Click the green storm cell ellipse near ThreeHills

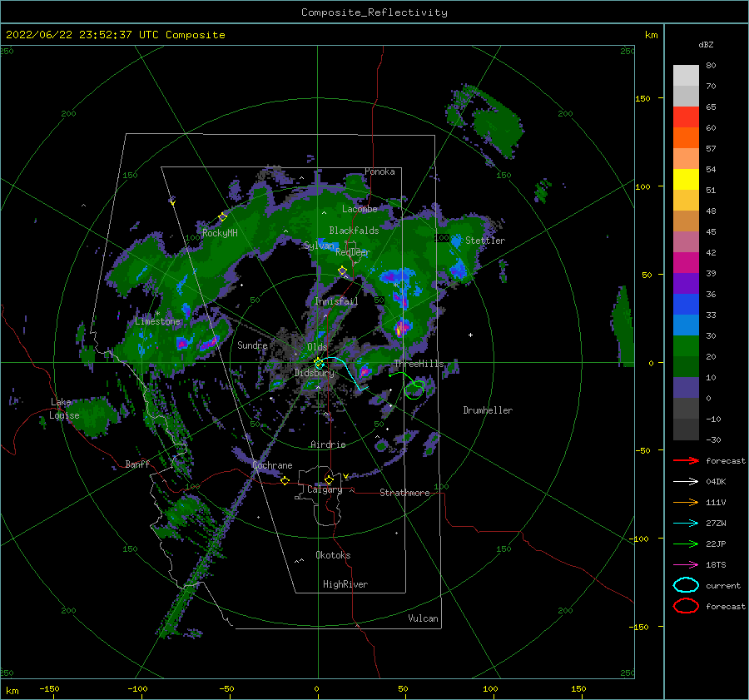click(x=414, y=390)
